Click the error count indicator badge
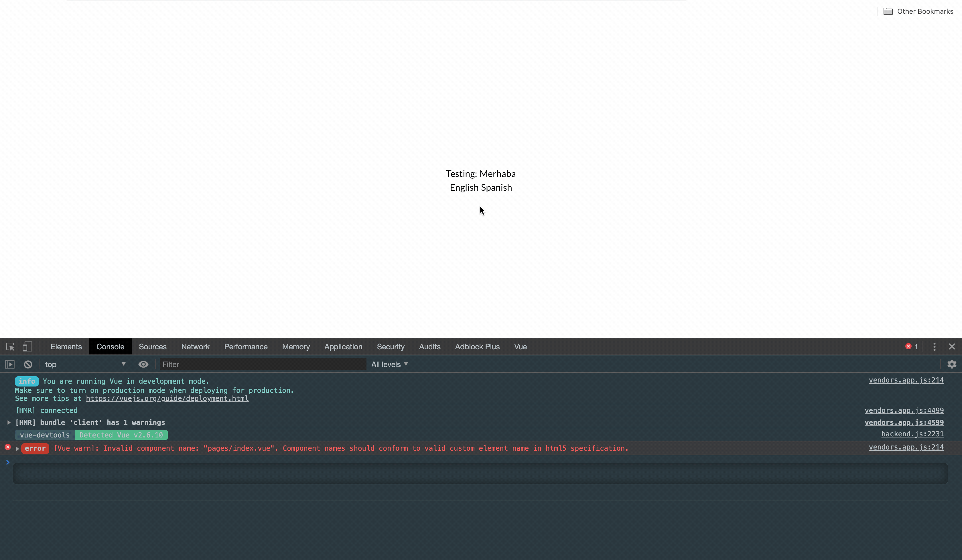Viewport: 962px width, 560px height. 912,346
